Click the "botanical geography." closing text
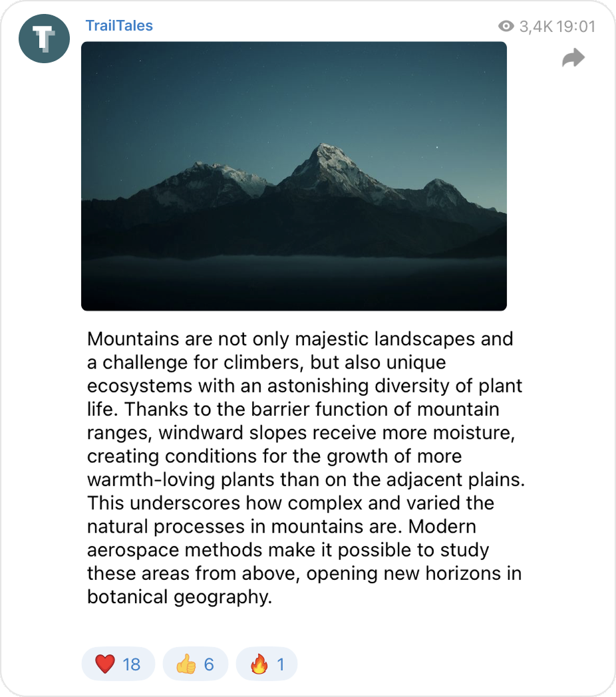The image size is (616, 697). point(180,597)
